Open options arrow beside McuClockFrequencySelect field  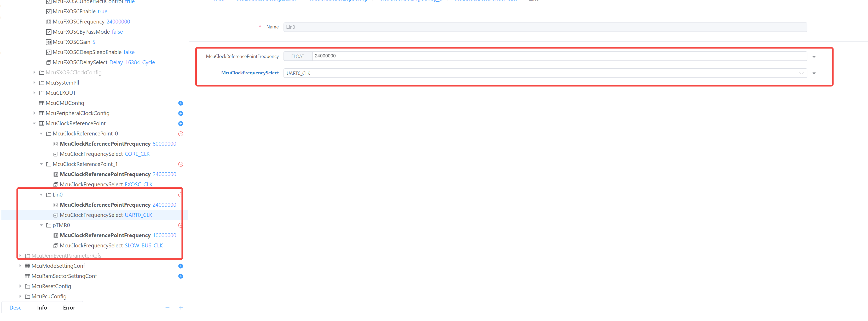pyautogui.click(x=814, y=73)
